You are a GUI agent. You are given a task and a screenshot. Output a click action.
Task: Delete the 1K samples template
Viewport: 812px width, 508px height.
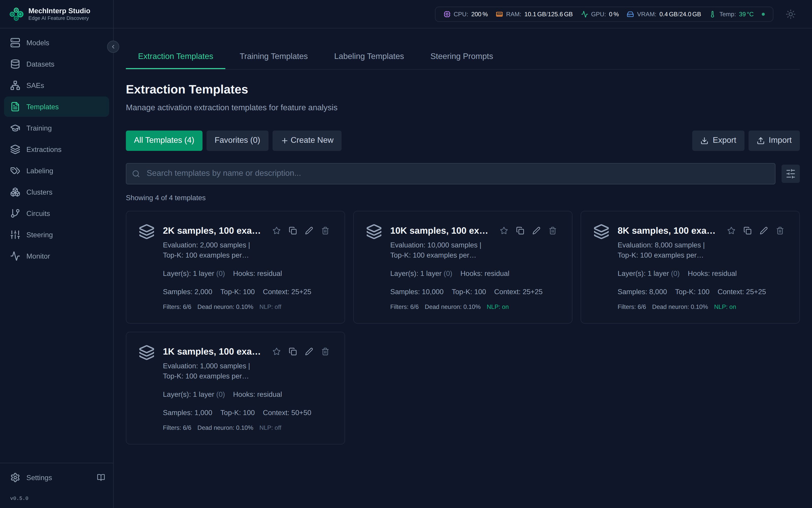coord(325,352)
